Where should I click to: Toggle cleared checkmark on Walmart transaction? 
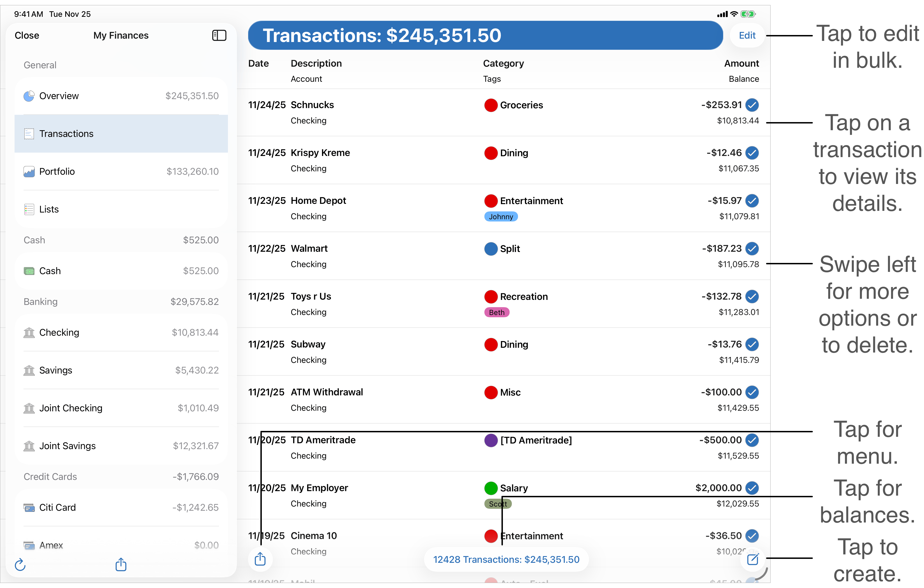[x=752, y=248]
